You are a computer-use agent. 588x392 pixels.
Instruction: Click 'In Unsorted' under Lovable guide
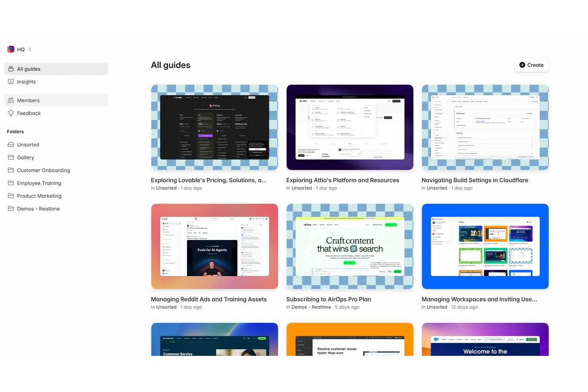point(164,188)
